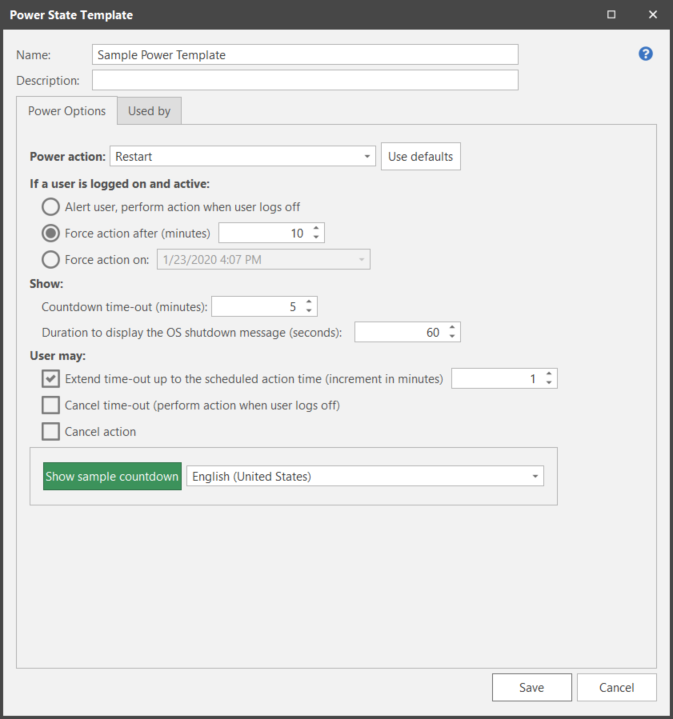
Task: Click the blue help question mark icon
Action: [645, 54]
